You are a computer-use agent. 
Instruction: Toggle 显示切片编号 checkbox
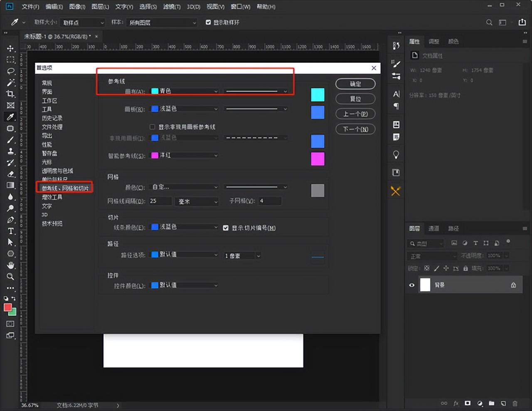[x=226, y=228]
